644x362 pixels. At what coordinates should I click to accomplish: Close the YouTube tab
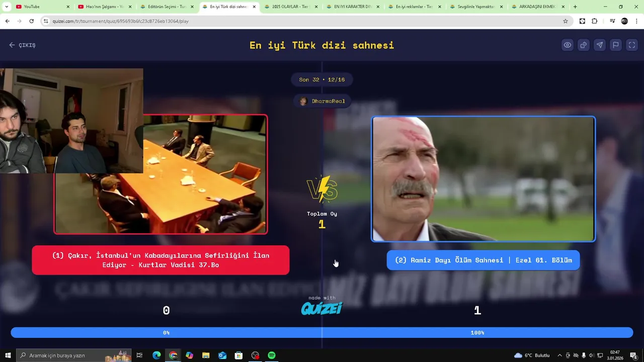click(68, 7)
